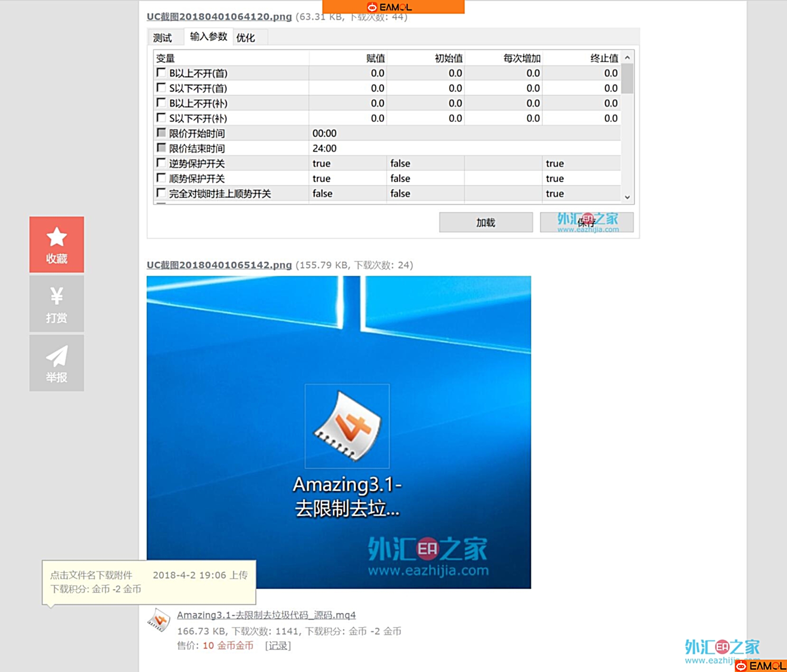This screenshot has width=787, height=672.
Task: Open the [记录] link
Action: (279, 645)
